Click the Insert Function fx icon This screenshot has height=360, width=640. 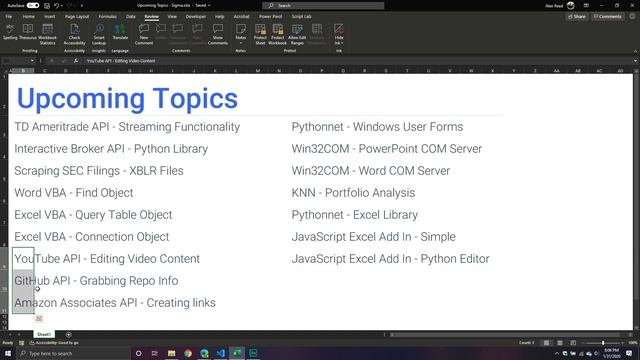pyautogui.click(x=76, y=61)
